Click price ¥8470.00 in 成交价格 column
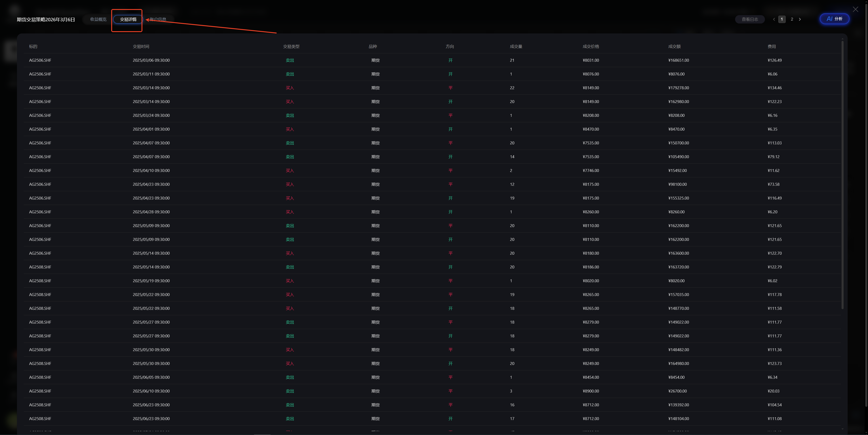This screenshot has height=435, width=868. (591, 129)
